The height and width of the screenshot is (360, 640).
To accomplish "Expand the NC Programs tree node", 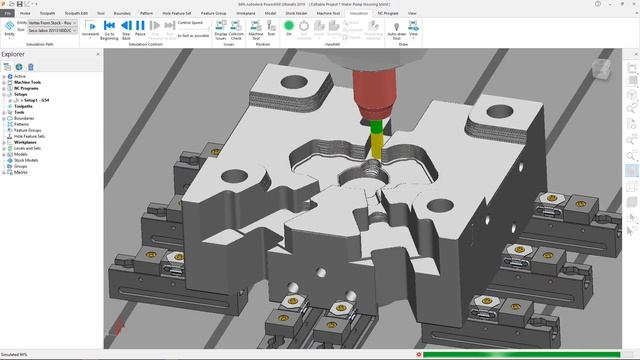I will pyautogui.click(x=4, y=88).
